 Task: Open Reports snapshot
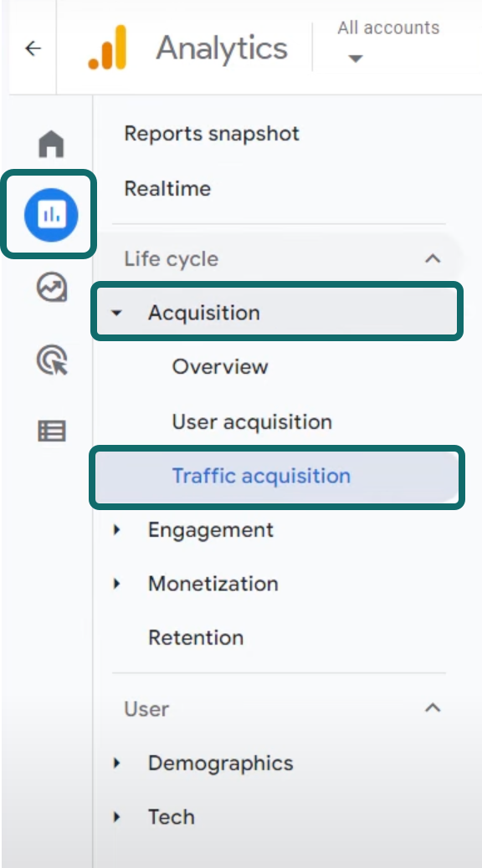212,134
